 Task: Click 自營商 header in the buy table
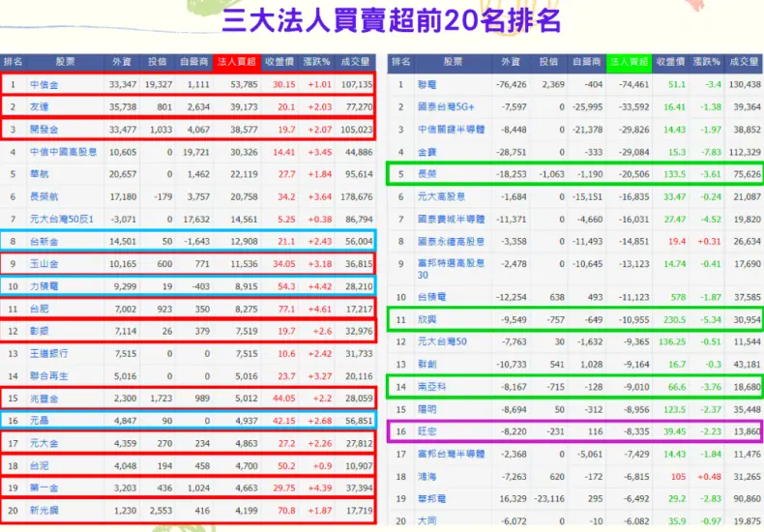(194, 62)
